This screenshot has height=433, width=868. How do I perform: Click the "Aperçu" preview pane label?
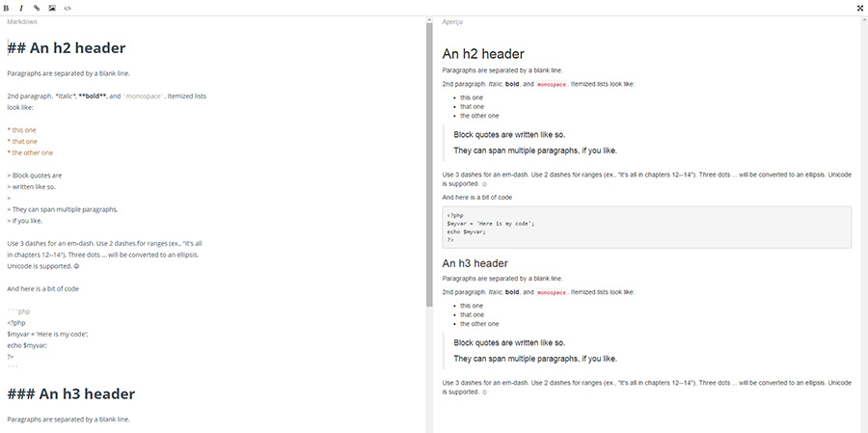pos(452,22)
